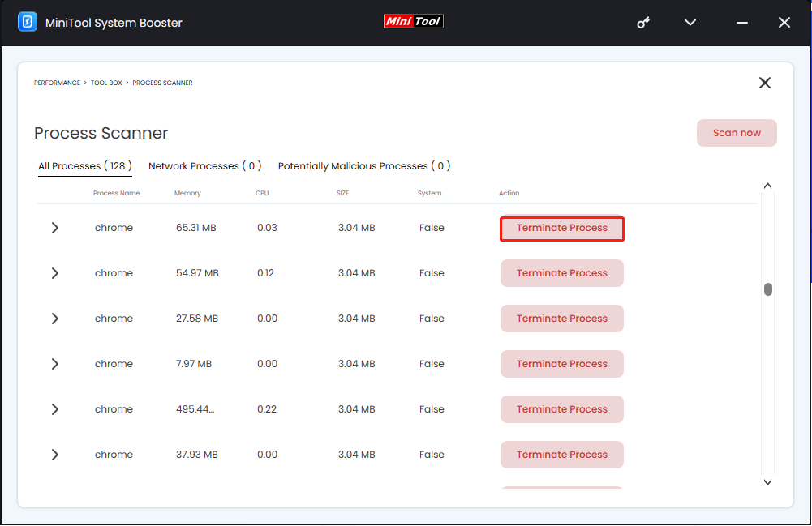812x526 pixels.
Task: Sort by System column header
Action: click(429, 193)
